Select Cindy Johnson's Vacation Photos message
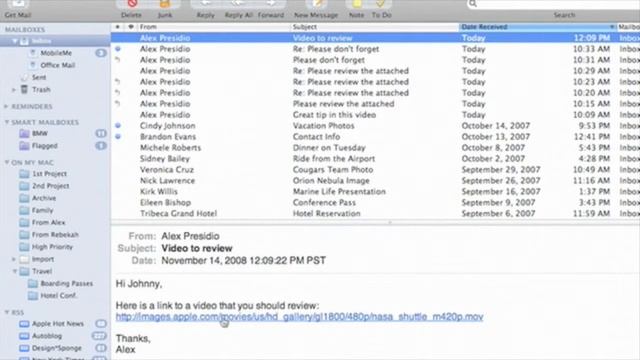Image resolution: width=640 pixels, height=360 pixels. pyautogui.click(x=376, y=126)
